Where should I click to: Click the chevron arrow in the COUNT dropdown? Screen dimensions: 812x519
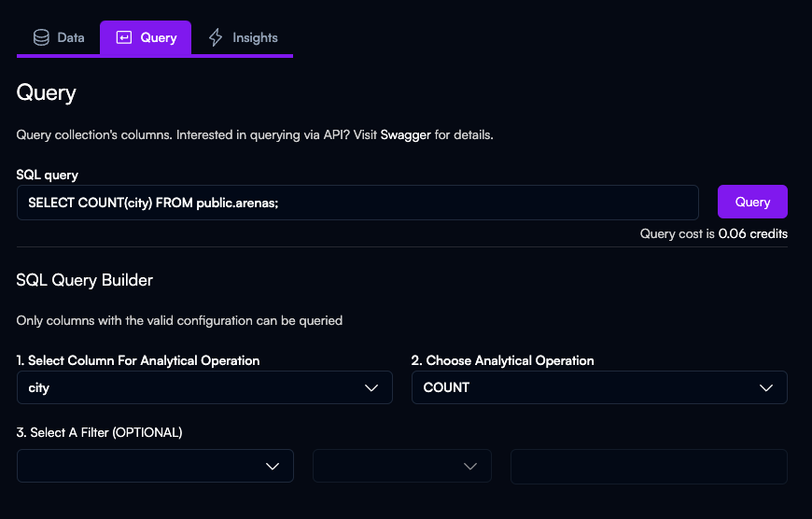(x=766, y=387)
